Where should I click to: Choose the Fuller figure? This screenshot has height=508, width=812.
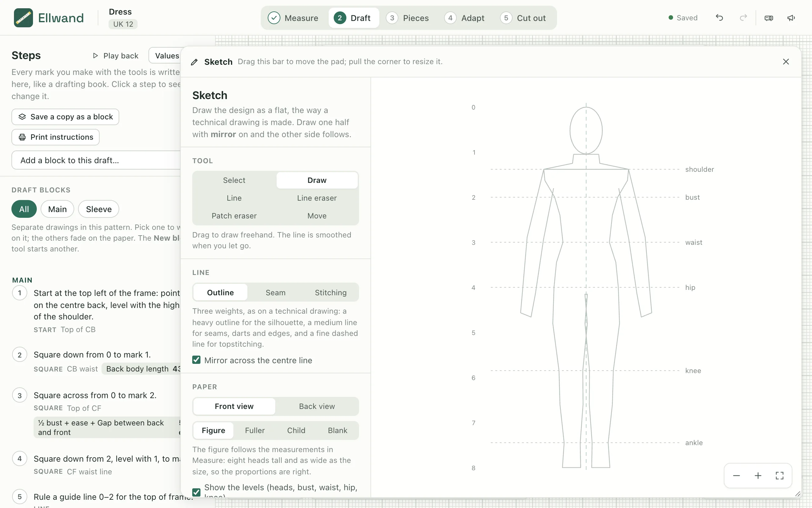tap(255, 431)
